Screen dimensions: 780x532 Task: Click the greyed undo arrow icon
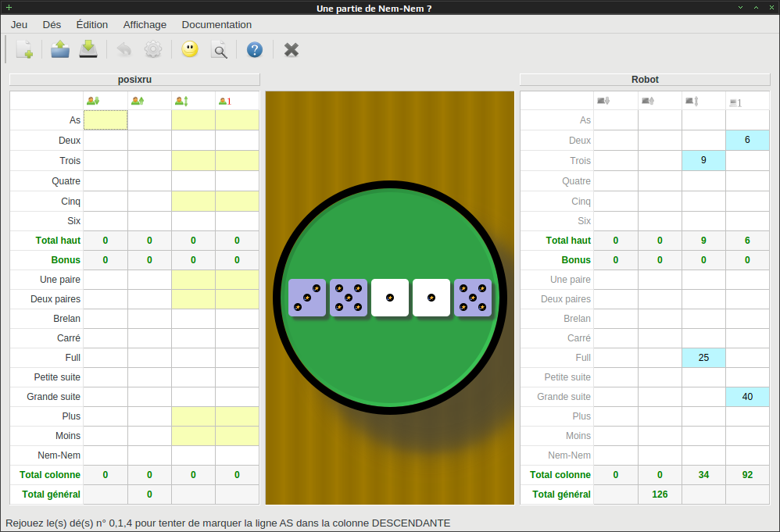pos(124,50)
